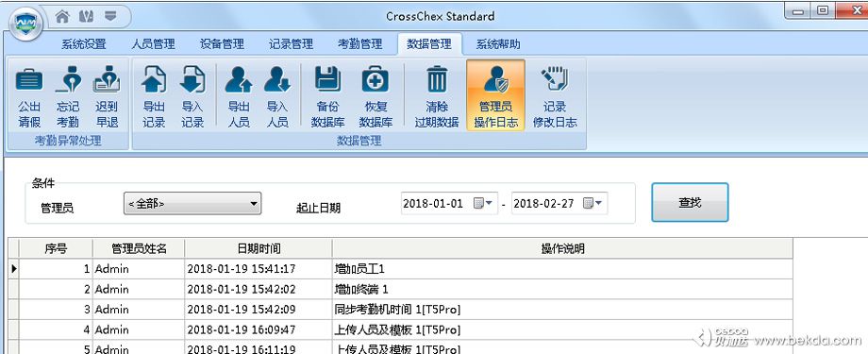Sort by 管理员姓名 column header

coord(139,248)
